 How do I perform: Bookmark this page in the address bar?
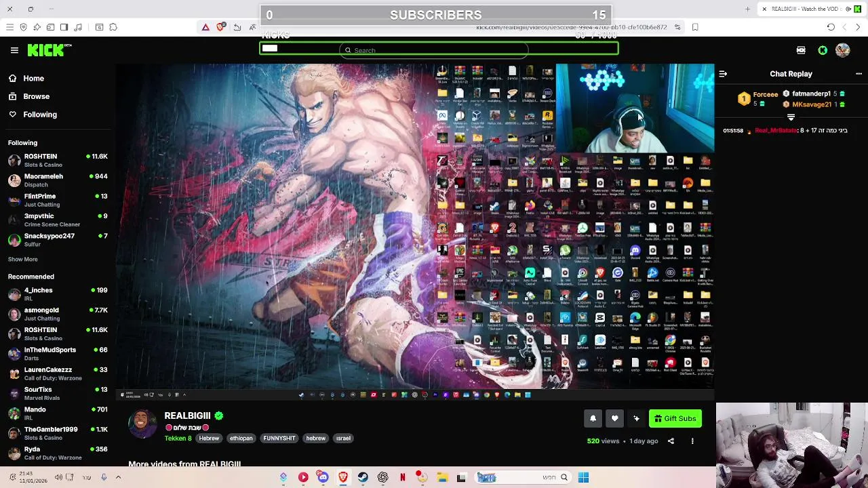coord(695,27)
